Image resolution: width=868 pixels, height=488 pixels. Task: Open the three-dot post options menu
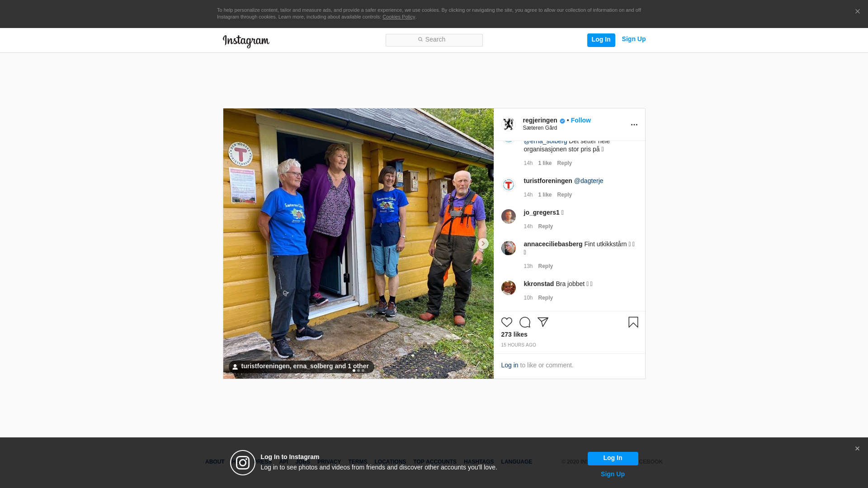coord(634,125)
